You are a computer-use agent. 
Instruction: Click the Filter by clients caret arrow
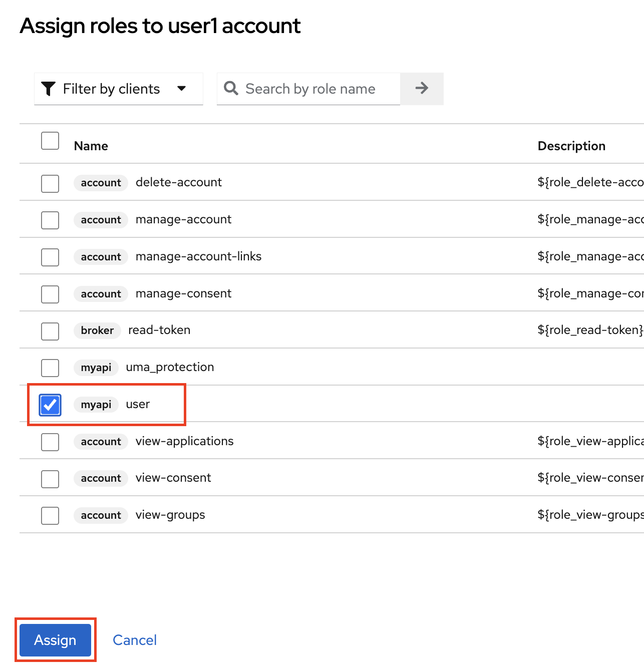tap(182, 89)
